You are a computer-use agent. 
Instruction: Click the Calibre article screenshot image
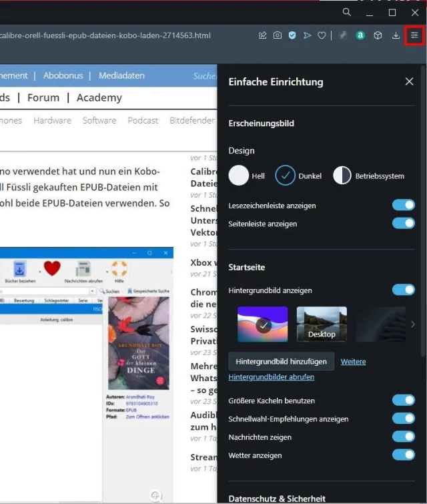pyautogui.click(x=87, y=374)
